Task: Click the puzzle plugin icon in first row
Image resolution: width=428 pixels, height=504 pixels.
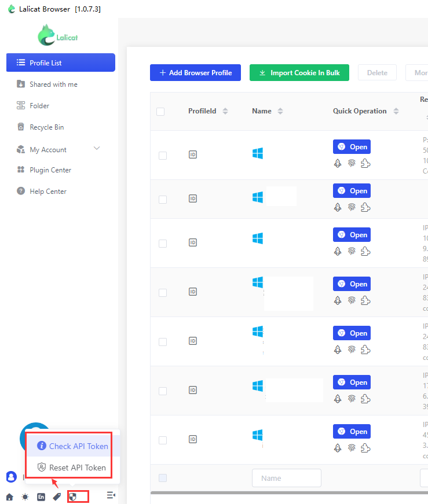Action: point(365,163)
